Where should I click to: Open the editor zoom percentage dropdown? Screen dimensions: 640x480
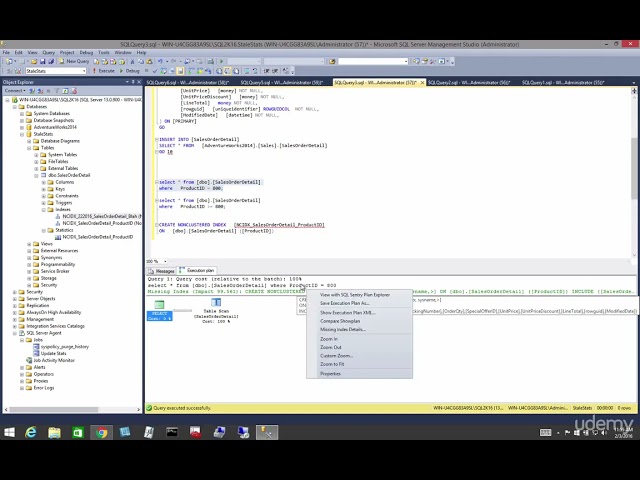pyautogui.click(x=165, y=261)
